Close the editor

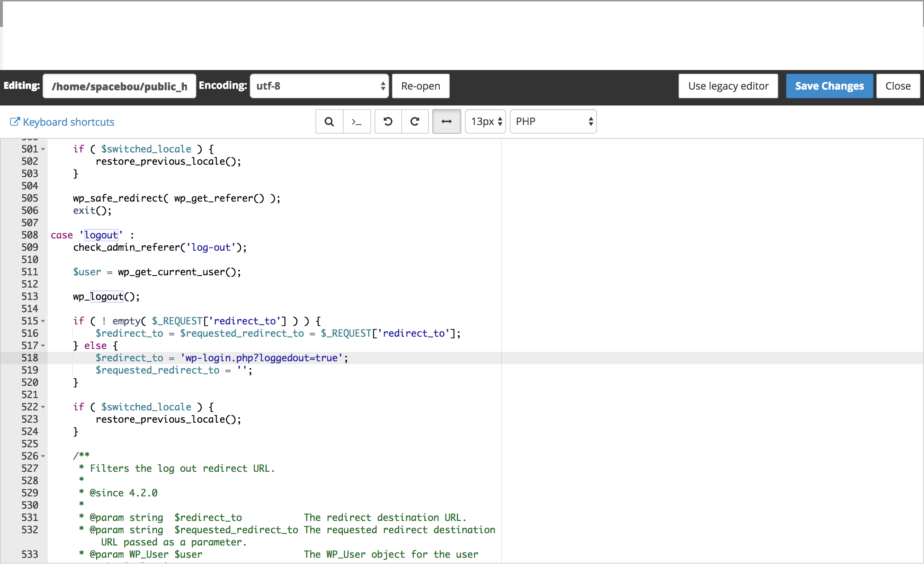pos(898,86)
